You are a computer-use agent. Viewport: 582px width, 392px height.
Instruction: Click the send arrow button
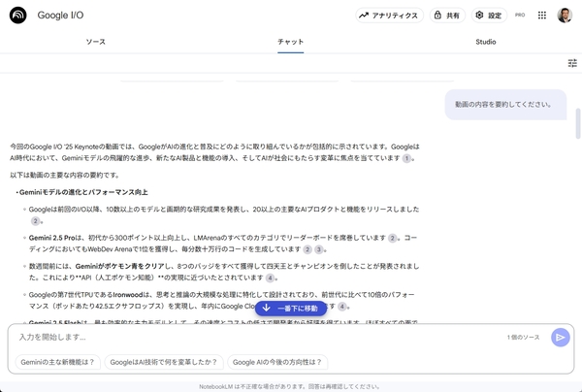560,337
